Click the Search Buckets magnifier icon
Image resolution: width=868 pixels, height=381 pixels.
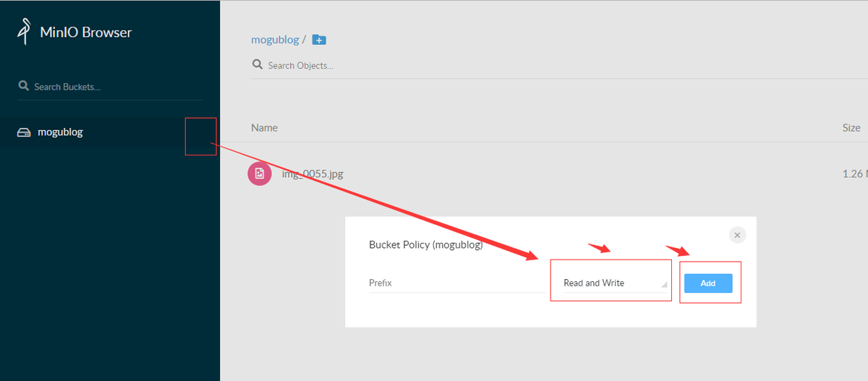click(x=23, y=86)
